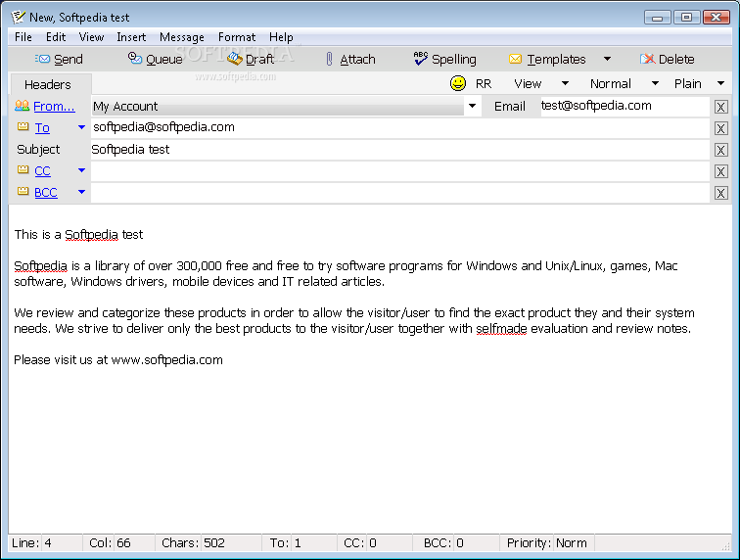Click the BCC: 0 status entry

[x=443, y=543]
